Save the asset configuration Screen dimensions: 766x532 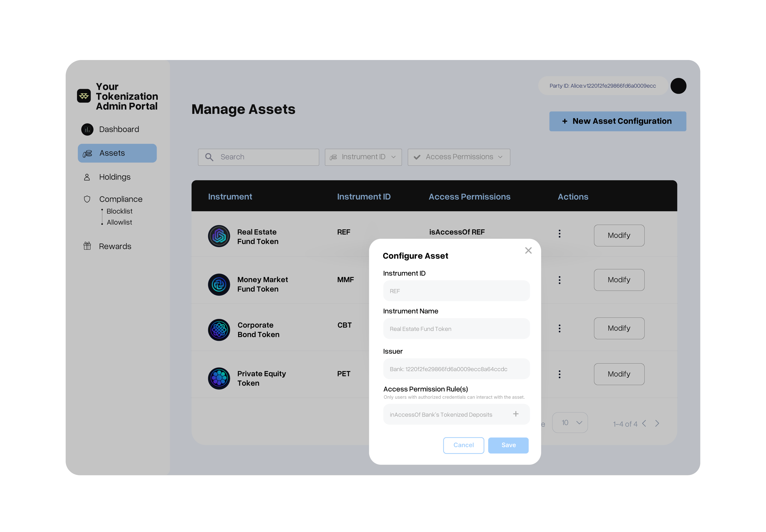coord(508,445)
